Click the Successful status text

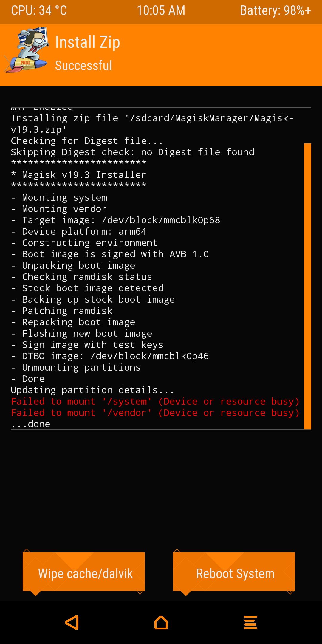pos(83,66)
